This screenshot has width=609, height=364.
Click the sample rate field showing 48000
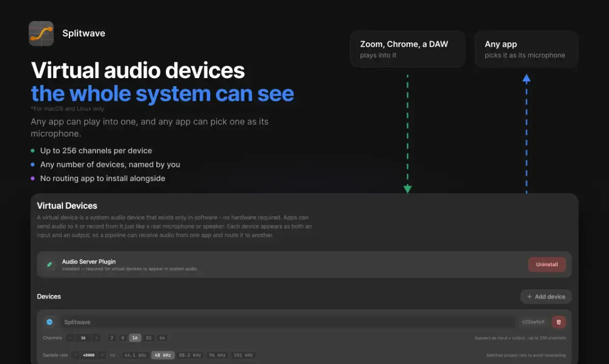coord(89,355)
